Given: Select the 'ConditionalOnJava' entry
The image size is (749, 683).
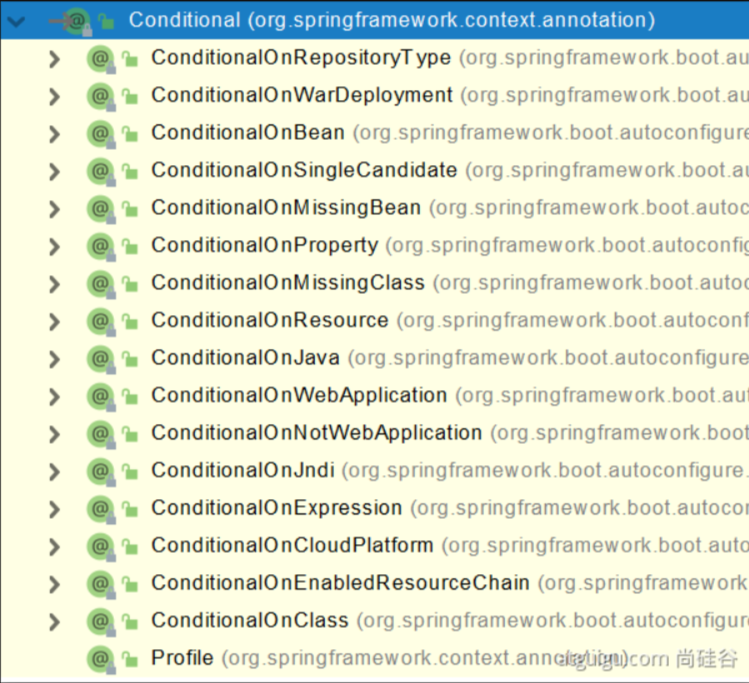Looking at the screenshot, I should (246, 358).
